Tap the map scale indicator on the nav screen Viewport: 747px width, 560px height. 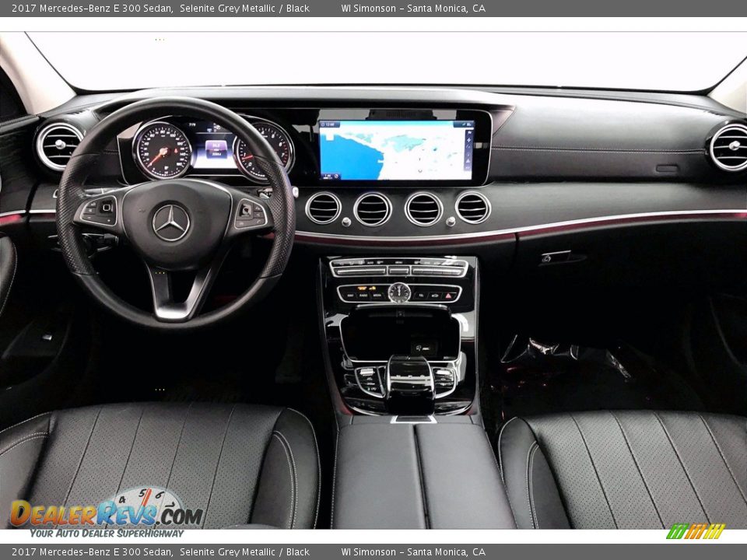coord(328,174)
